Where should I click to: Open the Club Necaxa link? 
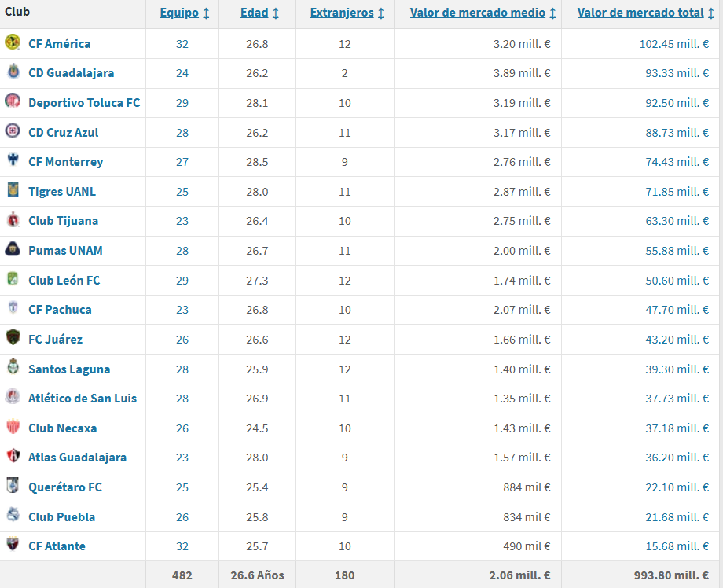63,428
